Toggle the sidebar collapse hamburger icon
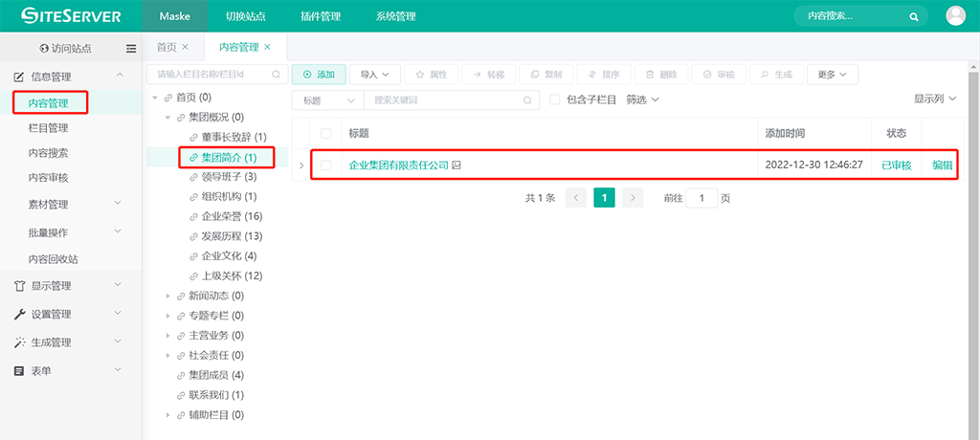This screenshot has width=980, height=440. 131,48
